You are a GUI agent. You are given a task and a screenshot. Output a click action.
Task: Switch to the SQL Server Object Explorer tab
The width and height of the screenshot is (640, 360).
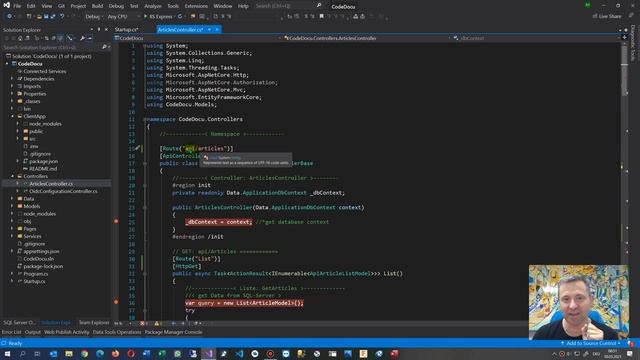point(20,322)
